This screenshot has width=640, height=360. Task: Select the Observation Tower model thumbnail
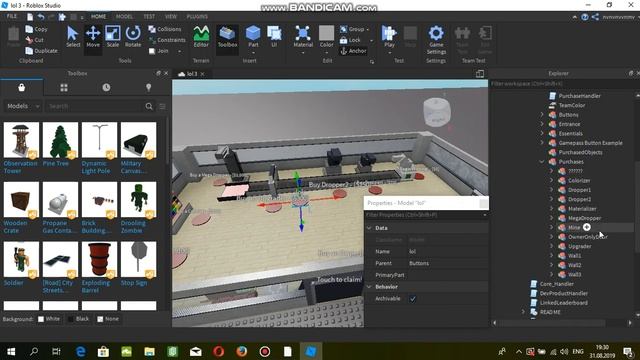(21, 140)
